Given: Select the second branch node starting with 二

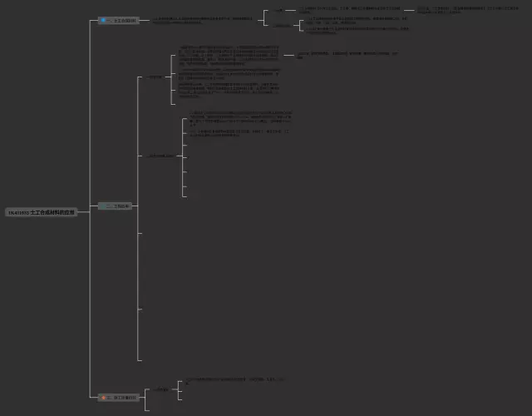Looking at the screenshot, I should point(115,206).
